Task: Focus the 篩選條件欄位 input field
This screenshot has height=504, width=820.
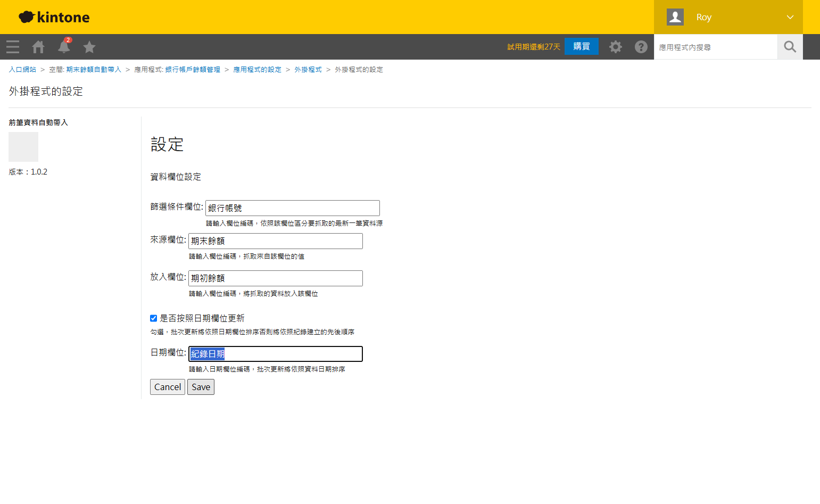Action: coord(293,208)
